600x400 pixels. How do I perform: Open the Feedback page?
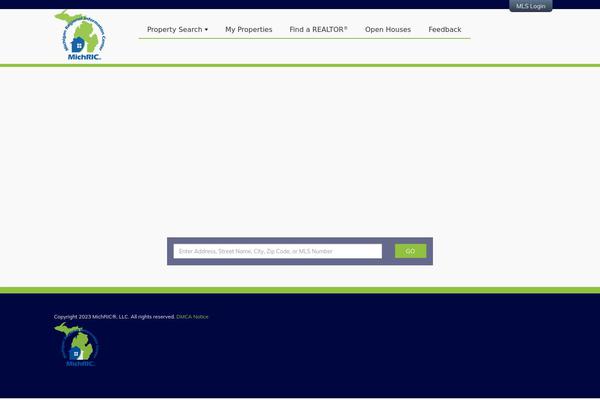(445, 29)
